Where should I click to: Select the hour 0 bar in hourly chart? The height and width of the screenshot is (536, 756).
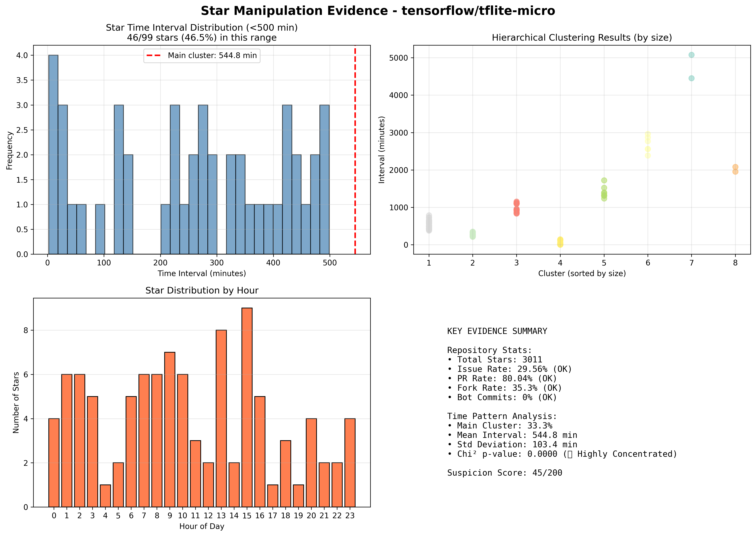tap(54, 463)
